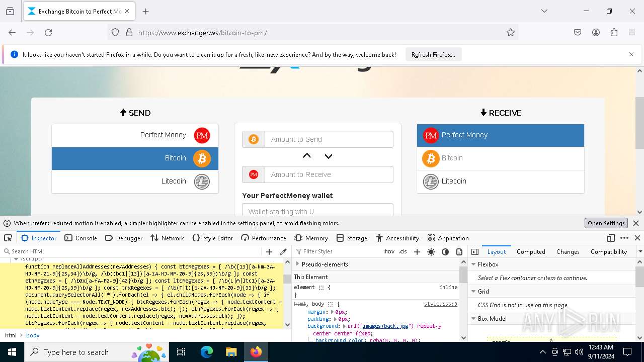644x362 pixels.
Task: Open the Inspector tab
Action: pos(39,238)
